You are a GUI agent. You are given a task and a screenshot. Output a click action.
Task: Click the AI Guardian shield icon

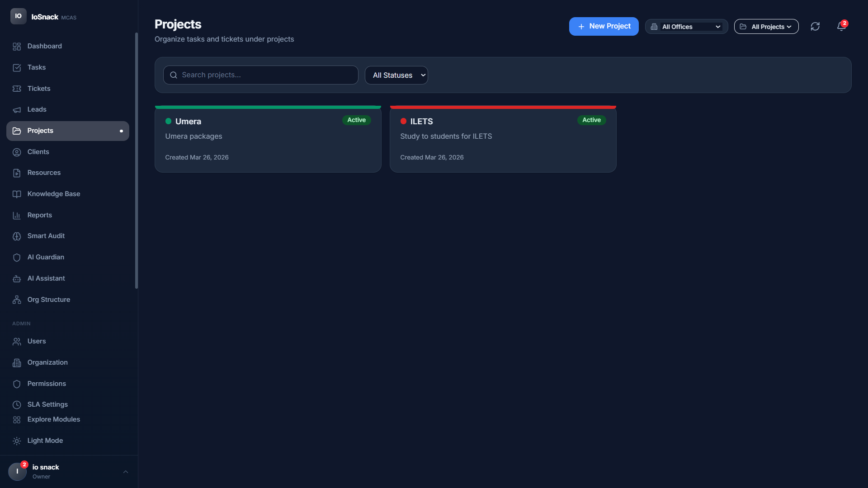(x=17, y=258)
